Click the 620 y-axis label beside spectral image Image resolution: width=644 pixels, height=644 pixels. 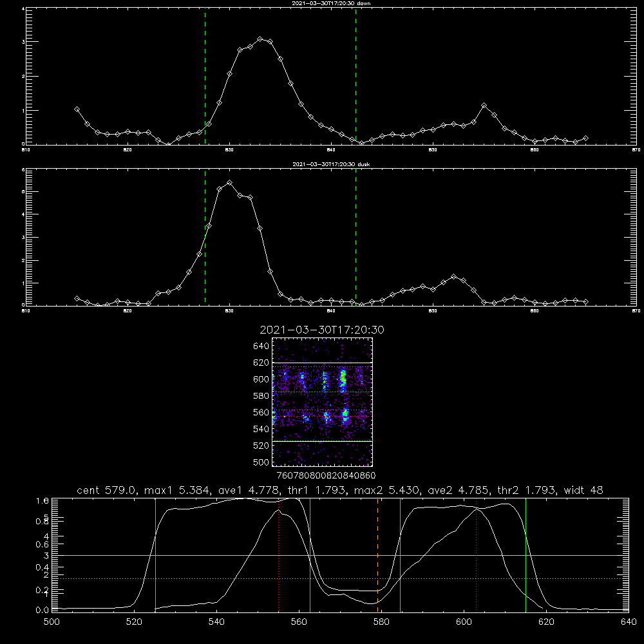pyautogui.click(x=261, y=363)
